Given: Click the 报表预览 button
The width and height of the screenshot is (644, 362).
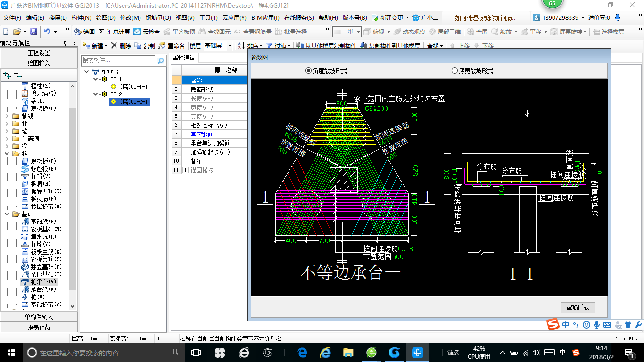Looking at the screenshot, I should (x=39, y=327).
